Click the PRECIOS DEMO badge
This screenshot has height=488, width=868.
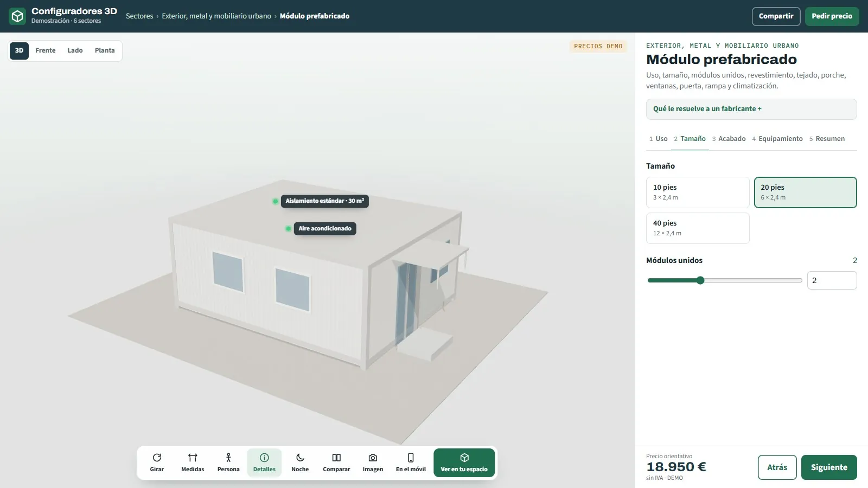(598, 47)
